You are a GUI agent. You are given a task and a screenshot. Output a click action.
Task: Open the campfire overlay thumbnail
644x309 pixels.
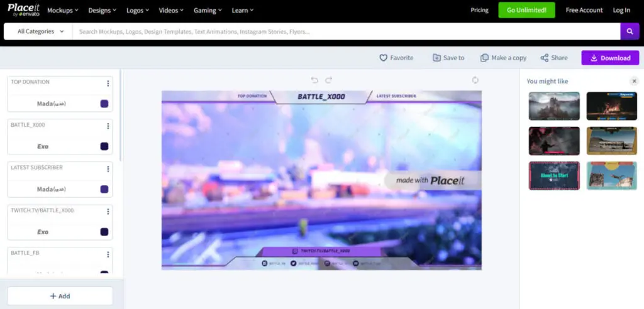pyautogui.click(x=611, y=106)
